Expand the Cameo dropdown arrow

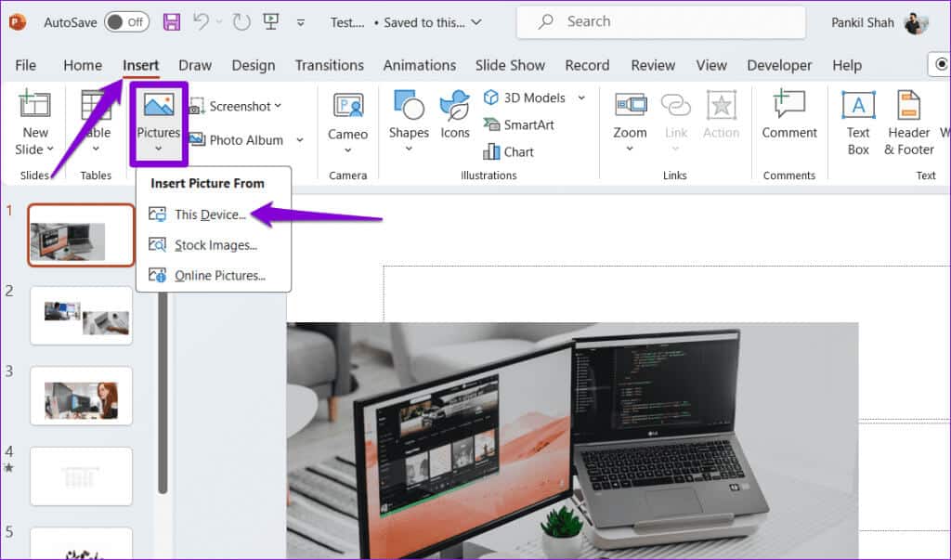(348, 150)
